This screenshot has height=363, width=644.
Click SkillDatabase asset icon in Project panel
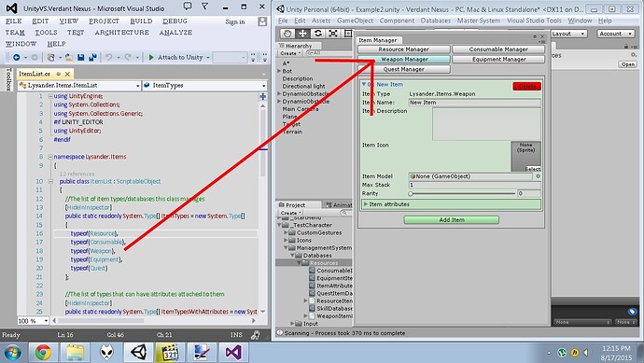(312, 308)
